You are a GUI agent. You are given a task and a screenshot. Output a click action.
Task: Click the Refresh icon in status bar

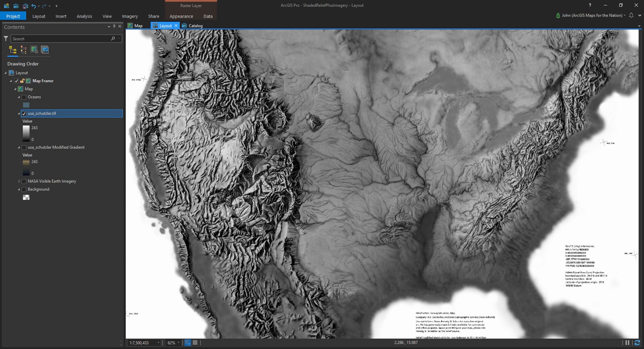tap(637, 343)
